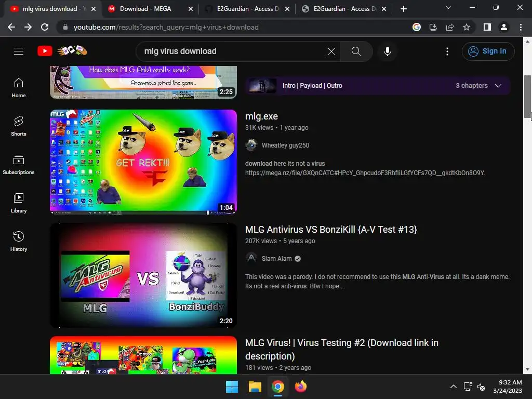Click scrollbar down arrow
This screenshot has height=399, width=532.
point(527,369)
